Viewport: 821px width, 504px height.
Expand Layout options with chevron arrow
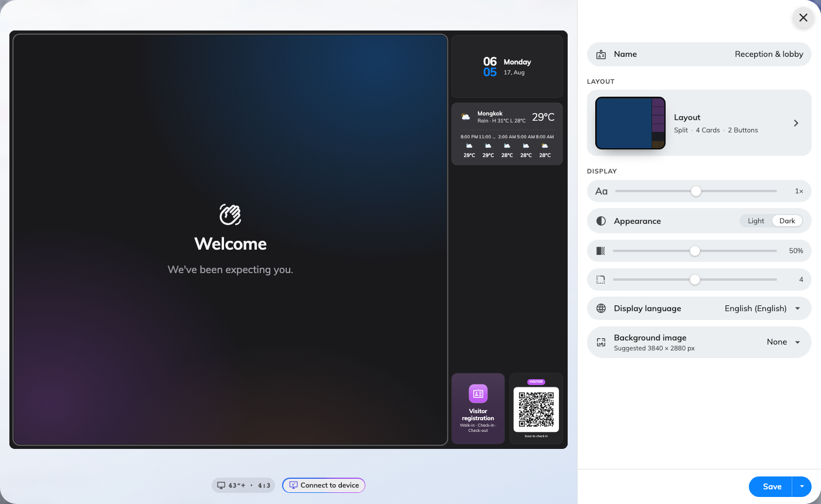[x=796, y=123]
